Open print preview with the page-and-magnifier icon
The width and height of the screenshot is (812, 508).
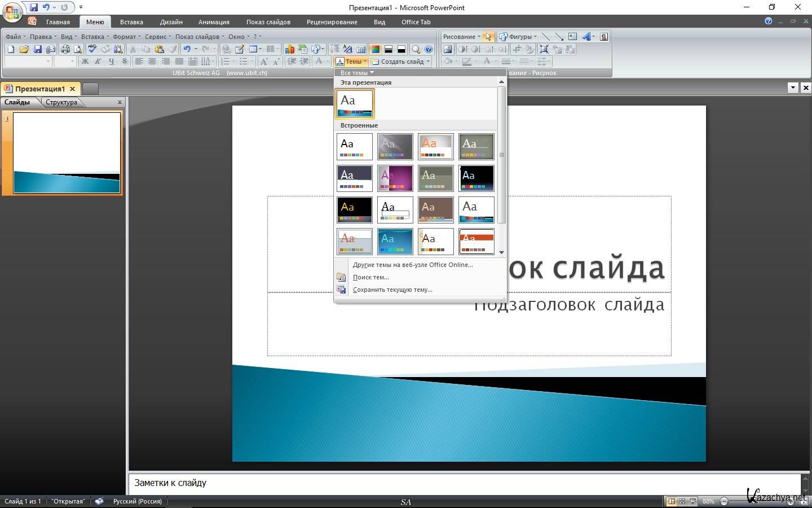coord(78,50)
